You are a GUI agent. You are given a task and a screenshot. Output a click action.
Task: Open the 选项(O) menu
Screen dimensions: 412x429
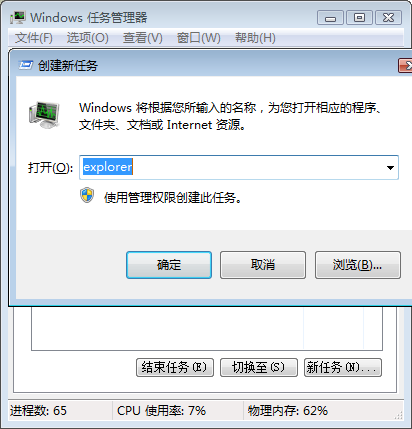(x=87, y=38)
